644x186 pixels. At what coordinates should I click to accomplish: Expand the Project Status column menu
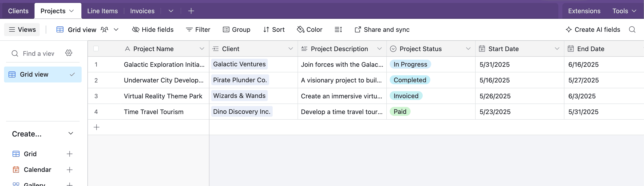coord(468,48)
